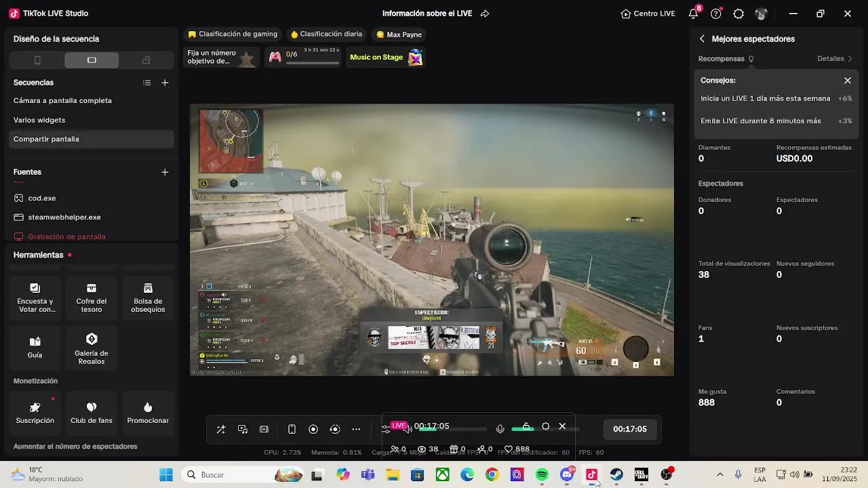
Task: Open Suscripción monetization tool
Action: pyautogui.click(x=35, y=413)
